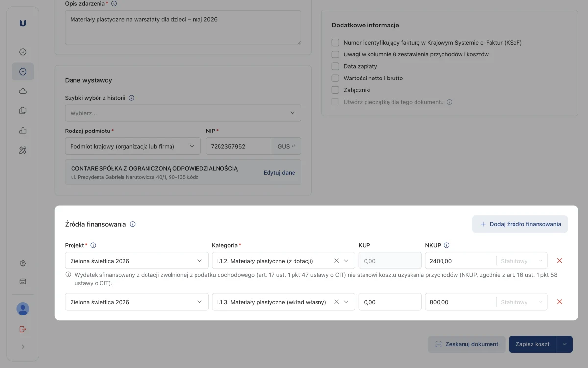This screenshot has height=368, width=588.
Task: Open the project dropdown in the z dotacji row
Action: [137, 261]
